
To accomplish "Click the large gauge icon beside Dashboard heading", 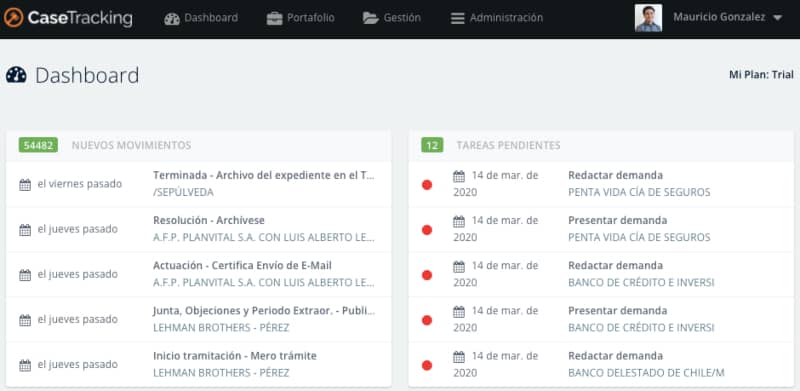I will (16, 75).
